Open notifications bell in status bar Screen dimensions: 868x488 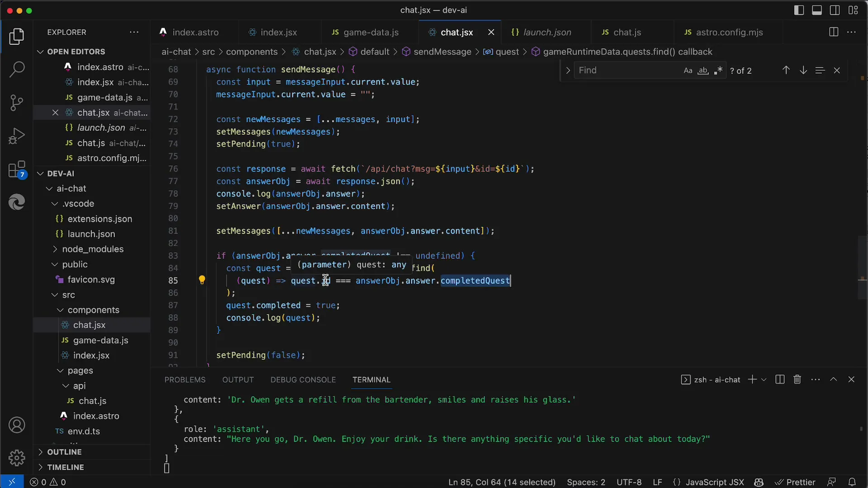852,482
